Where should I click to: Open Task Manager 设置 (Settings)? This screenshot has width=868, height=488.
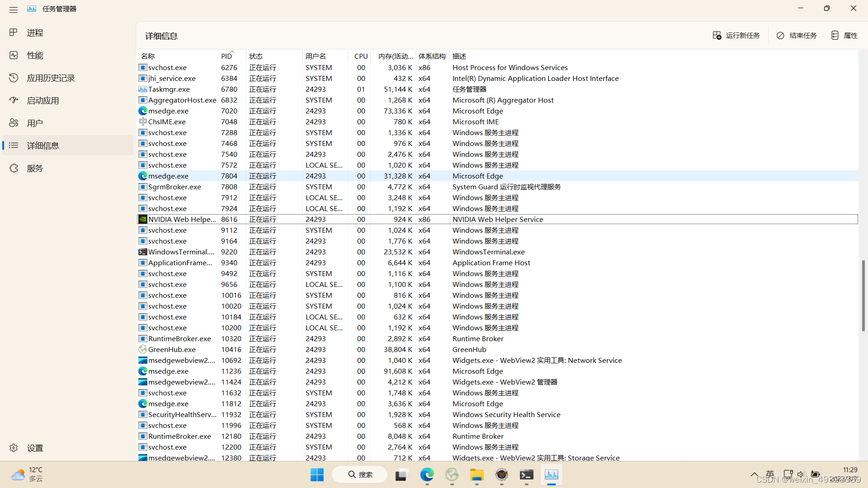pos(68,448)
